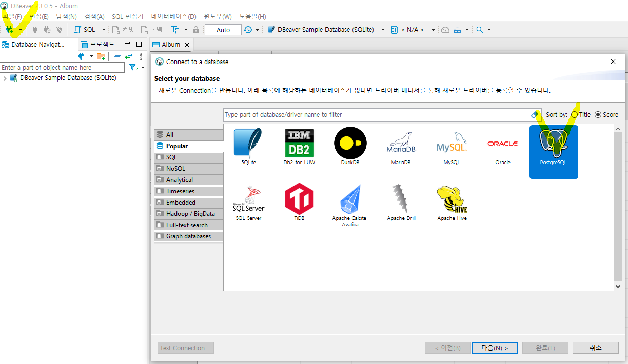Click the Connect plug icon in main toolbar
This screenshot has height=364, width=628.
(x=35, y=30)
